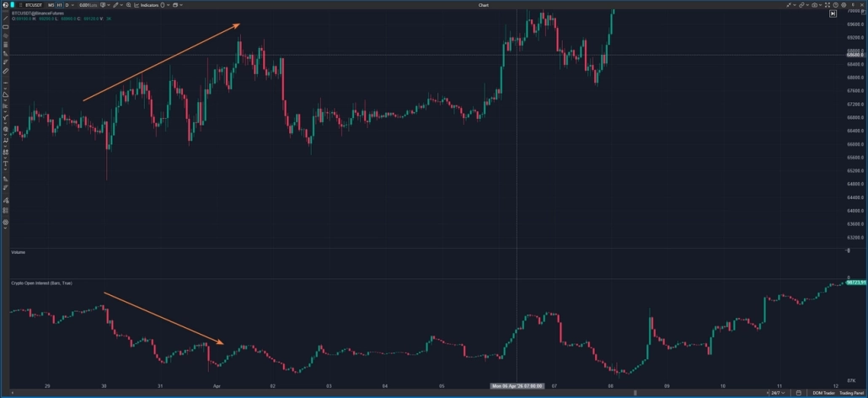
Task: Switch to D daily timeframe
Action: 67,5
